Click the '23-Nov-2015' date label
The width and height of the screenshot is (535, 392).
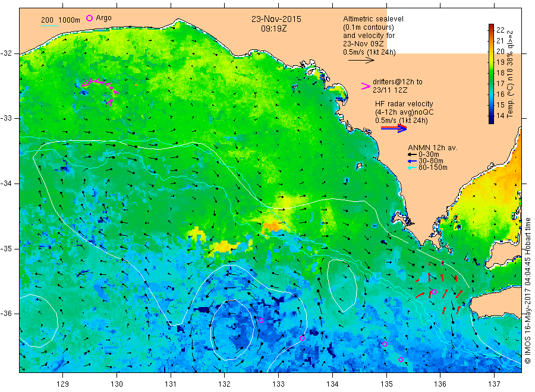point(276,19)
